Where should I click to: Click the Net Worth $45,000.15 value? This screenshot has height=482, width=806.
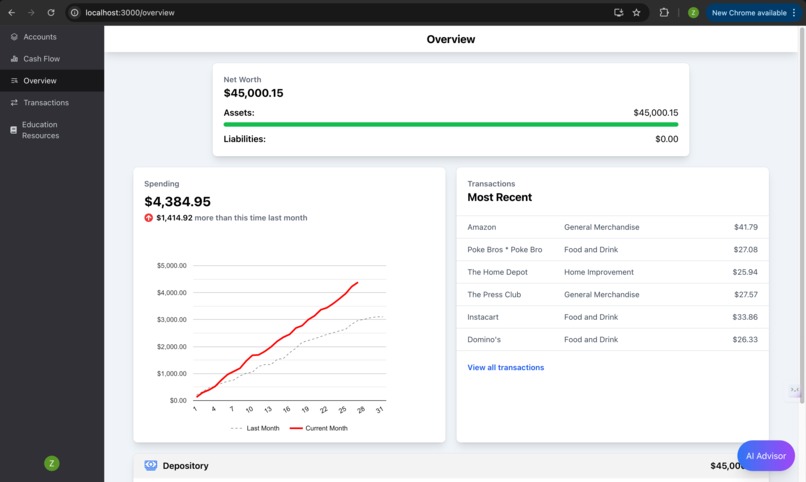point(253,93)
